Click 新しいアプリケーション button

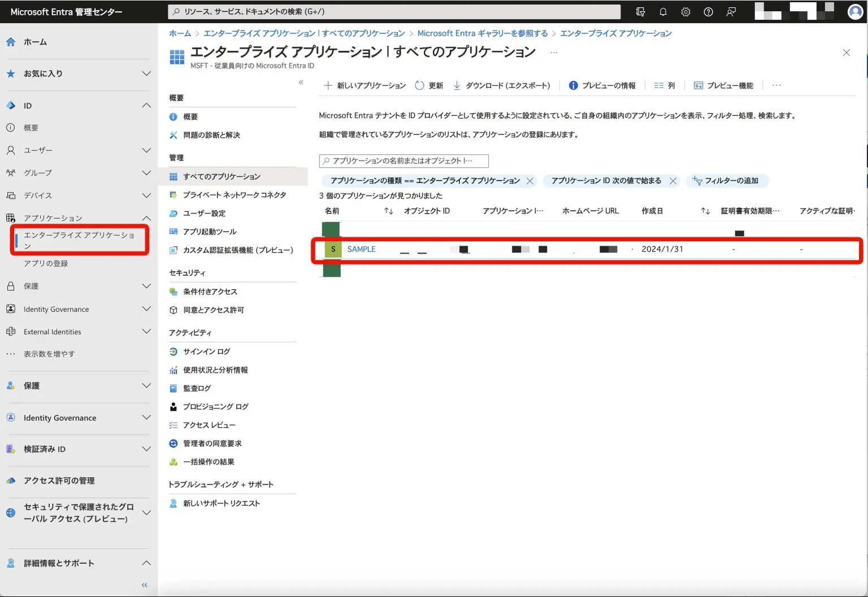pos(364,85)
